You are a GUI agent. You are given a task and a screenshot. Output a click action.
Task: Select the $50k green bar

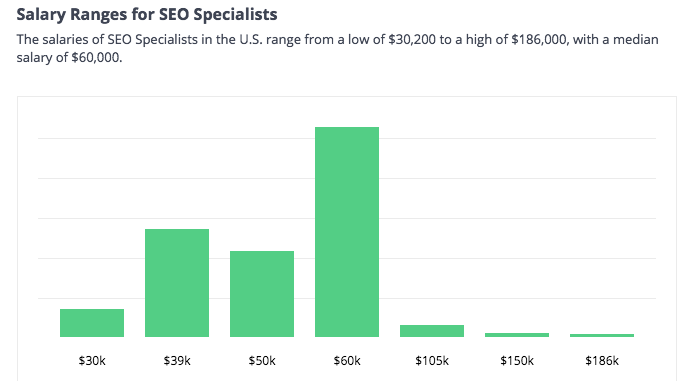coord(262,294)
